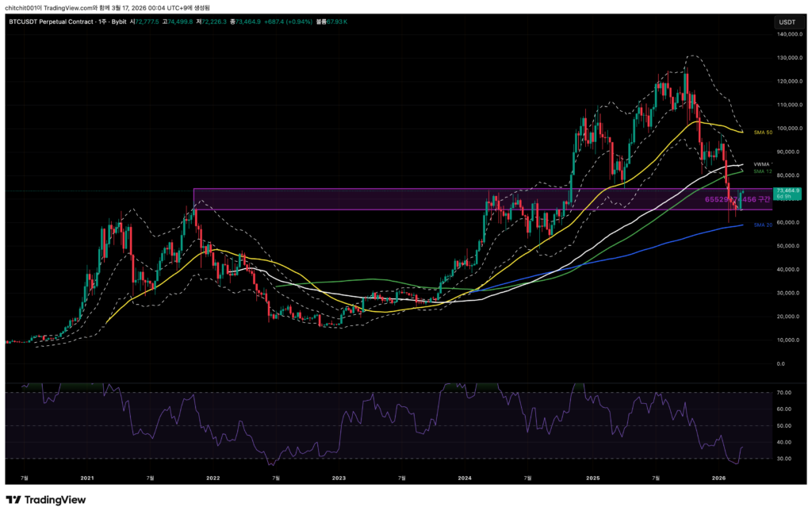The height and width of the screenshot is (515, 812).
Task: Select the green SMA 12 label
Action: (763, 171)
